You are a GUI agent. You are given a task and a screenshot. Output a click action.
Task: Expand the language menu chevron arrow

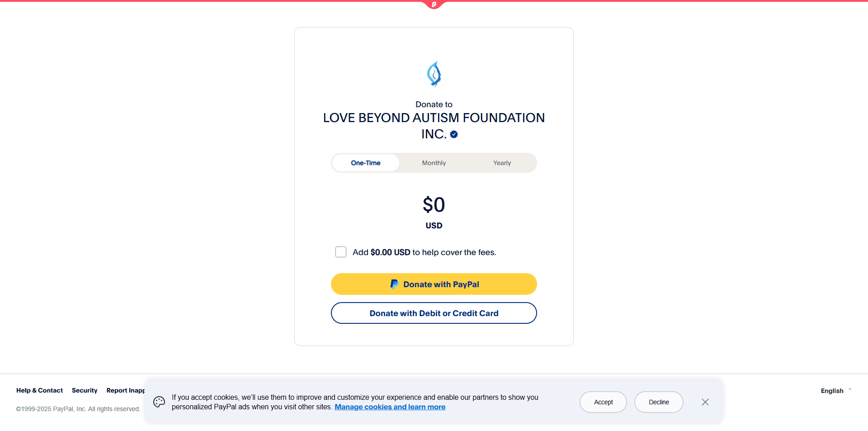pos(850,389)
